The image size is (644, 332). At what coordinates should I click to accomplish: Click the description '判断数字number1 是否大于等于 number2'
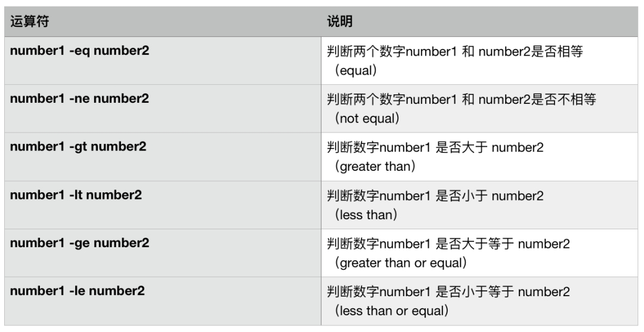coord(448,244)
